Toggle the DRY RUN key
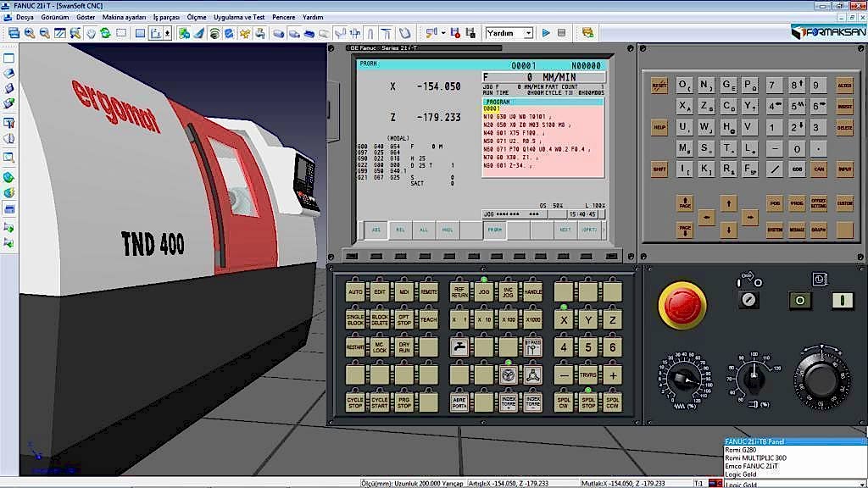 click(404, 347)
